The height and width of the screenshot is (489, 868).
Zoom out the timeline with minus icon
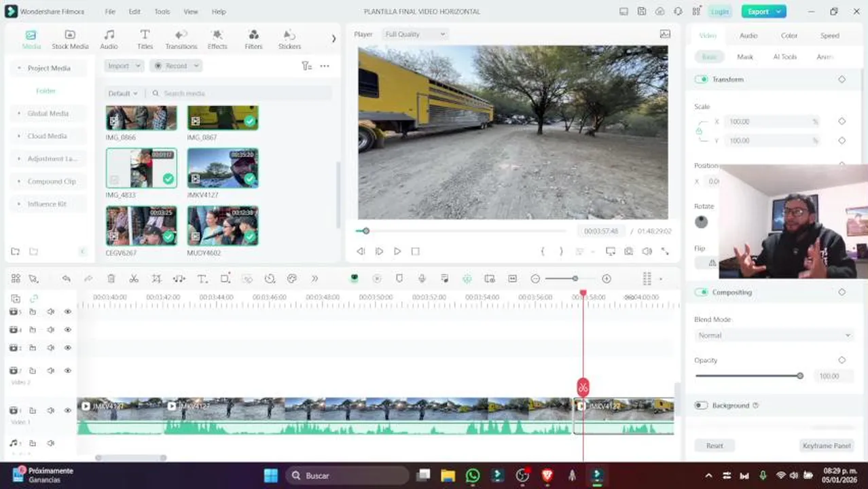[535, 278]
